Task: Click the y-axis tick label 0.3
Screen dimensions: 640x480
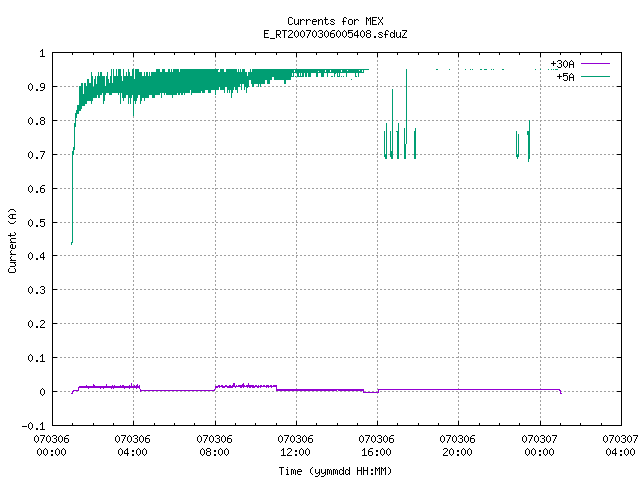Action: coord(36,290)
